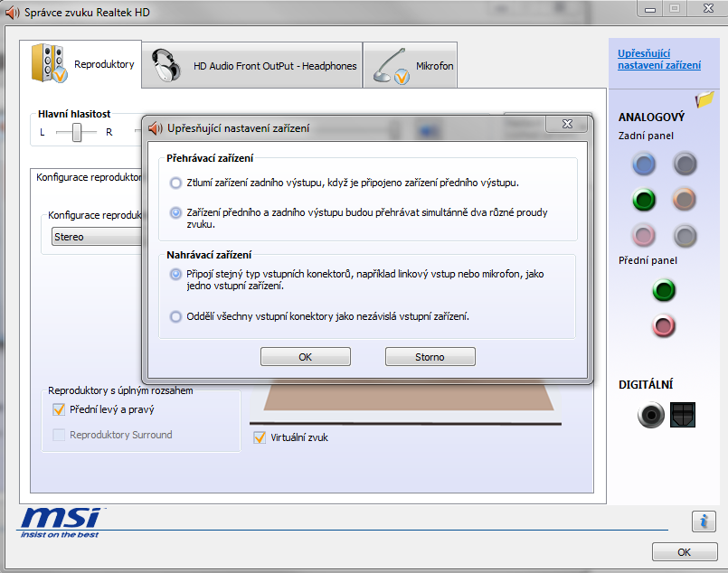Click the pink rear panel audio jack
728x573 pixels.
[644, 236]
